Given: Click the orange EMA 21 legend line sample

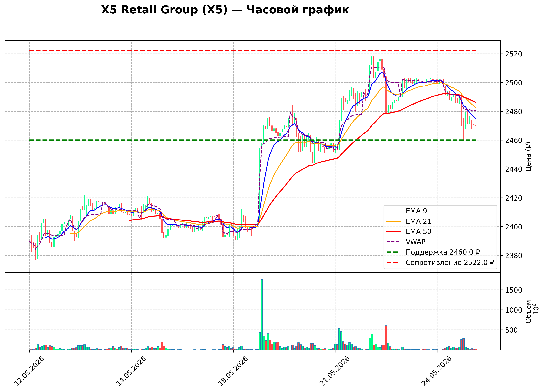Looking at the screenshot, I should (394, 221).
